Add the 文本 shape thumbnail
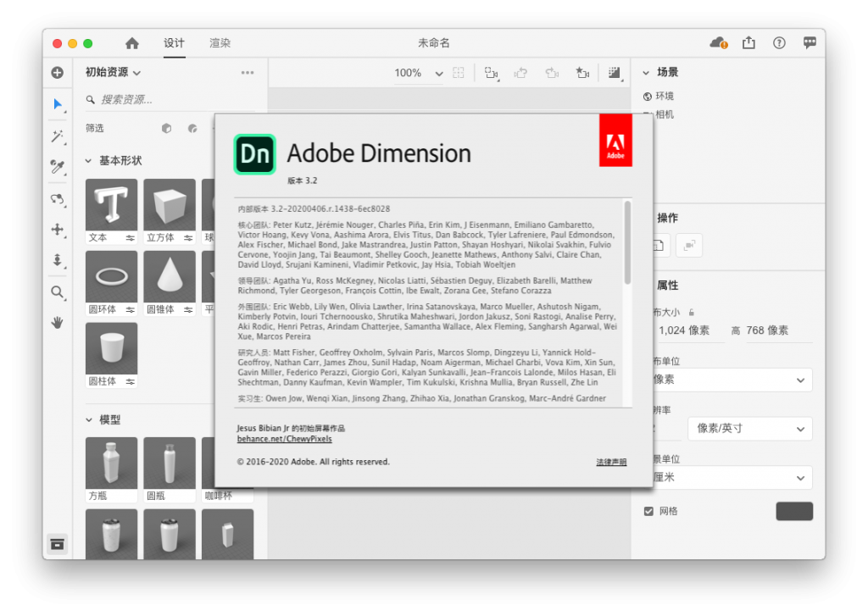 click(x=111, y=205)
